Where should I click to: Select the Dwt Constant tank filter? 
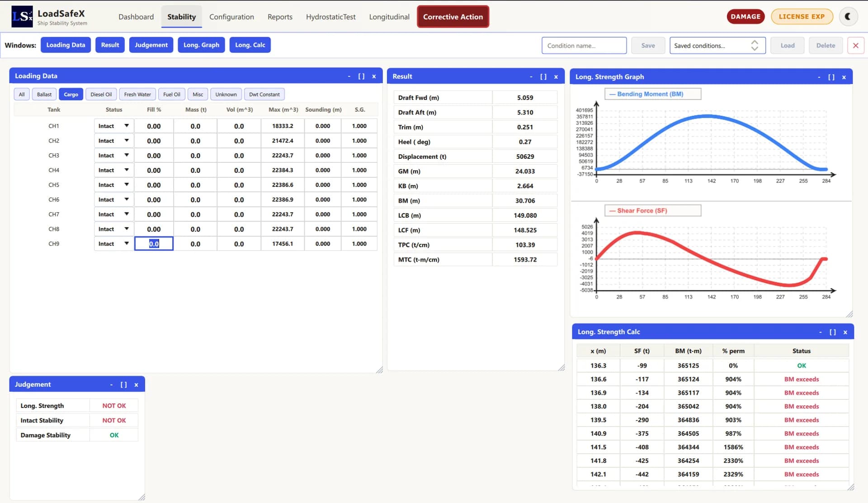(x=264, y=94)
